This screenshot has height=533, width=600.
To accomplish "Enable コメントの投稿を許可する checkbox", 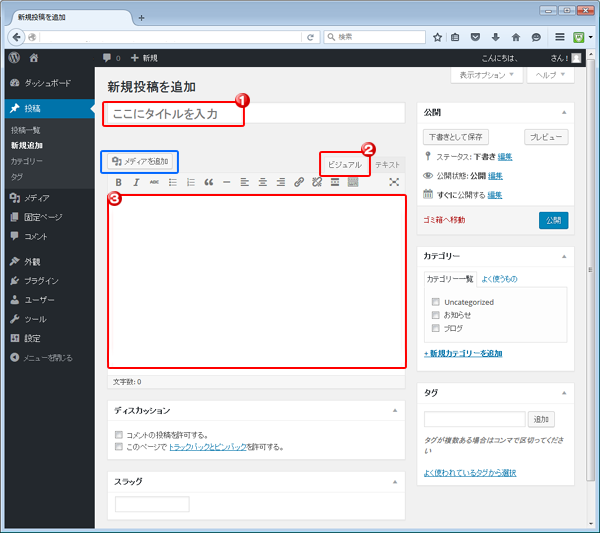I will 119,435.
